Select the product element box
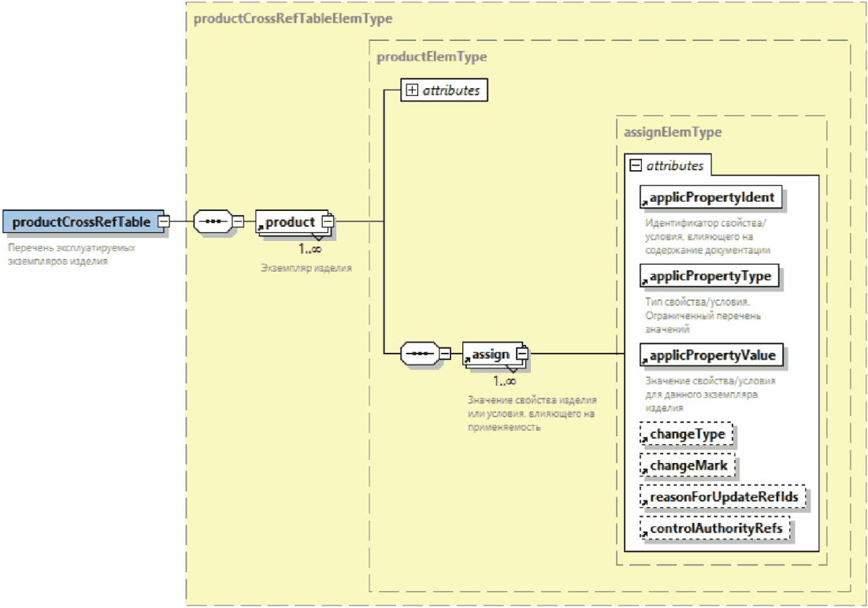Image resolution: width=868 pixels, height=608 pixels. (x=290, y=222)
